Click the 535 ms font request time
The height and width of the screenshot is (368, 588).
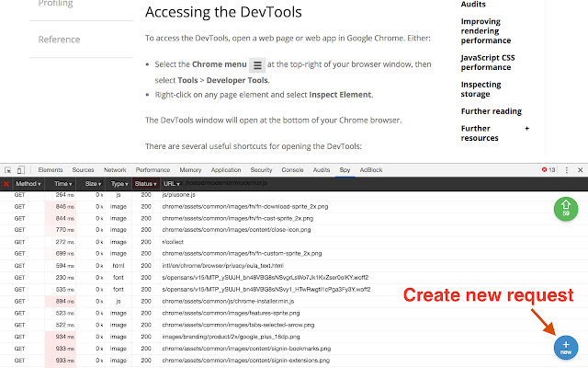61,289
